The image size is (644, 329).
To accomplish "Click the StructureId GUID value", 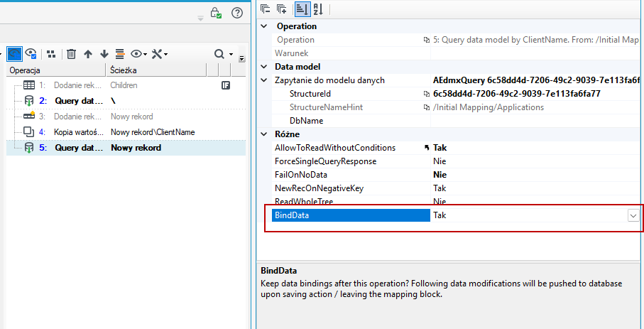I will pos(517,94).
